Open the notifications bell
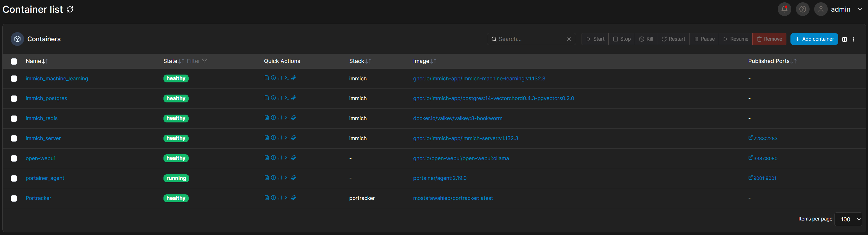This screenshot has width=868, height=235. pos(784,9)
